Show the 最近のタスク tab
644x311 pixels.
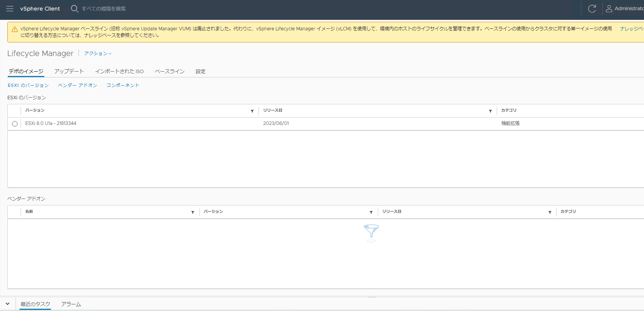point(35,304)
